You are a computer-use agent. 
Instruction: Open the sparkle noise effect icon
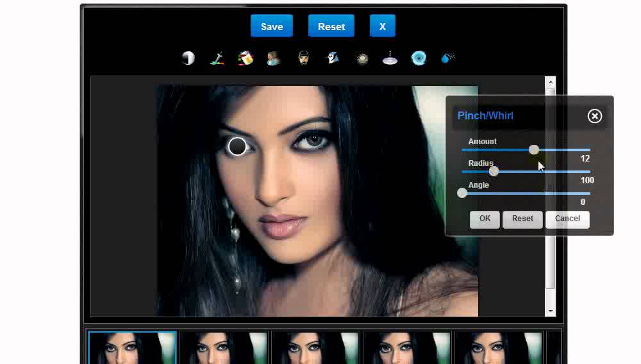click(x=362, y=59)
